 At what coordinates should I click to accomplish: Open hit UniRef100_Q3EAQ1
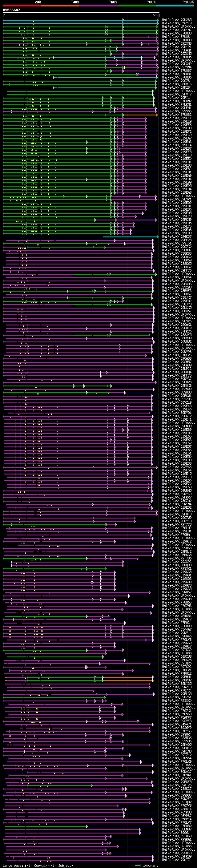tap(177, 50)
